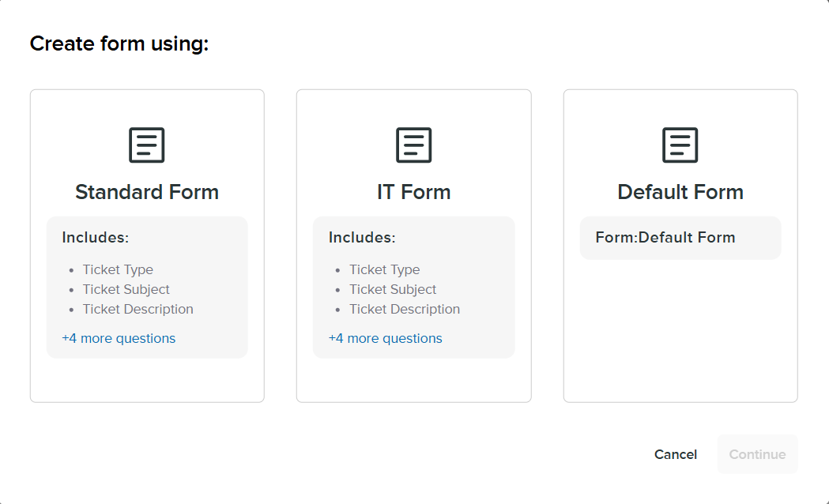Click the Form:Default Form label box

tap(680, 238)
